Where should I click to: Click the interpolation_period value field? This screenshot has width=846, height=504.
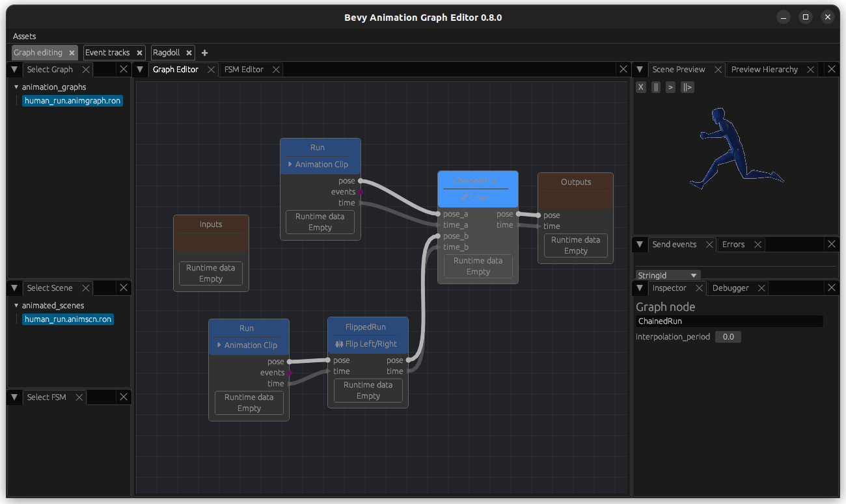(728, 336)
